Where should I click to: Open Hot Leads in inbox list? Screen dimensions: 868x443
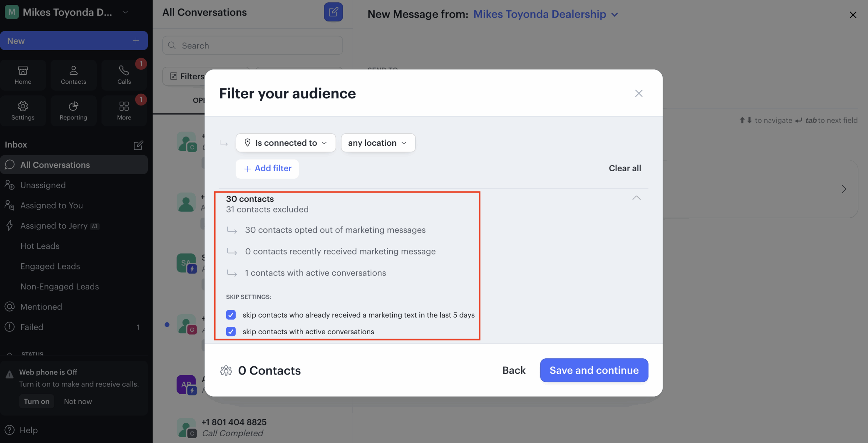click(x=40, y=246)
